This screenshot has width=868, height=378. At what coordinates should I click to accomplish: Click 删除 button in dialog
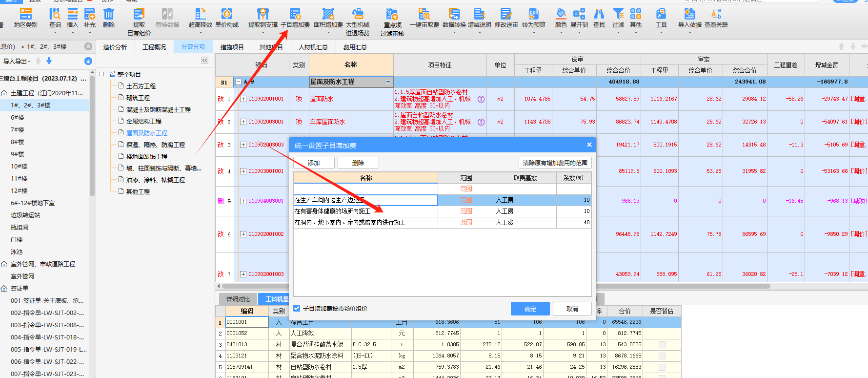(358, 163)
